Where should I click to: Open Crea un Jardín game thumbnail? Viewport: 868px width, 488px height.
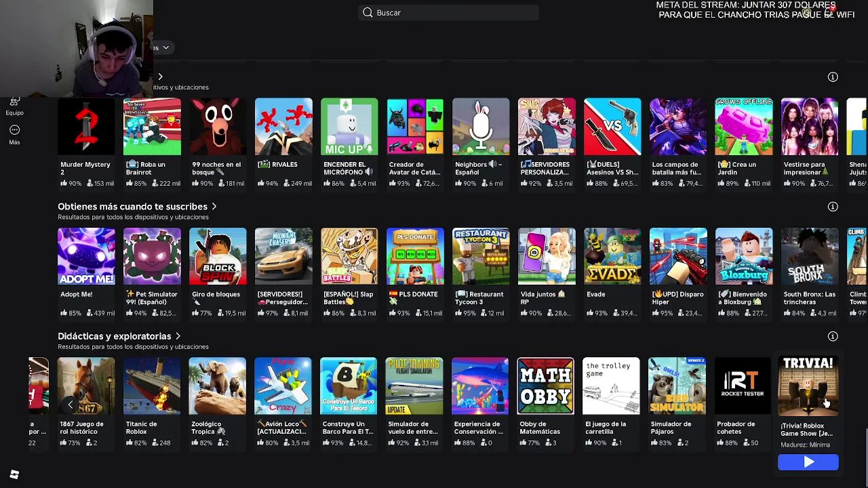coord(744,127)
